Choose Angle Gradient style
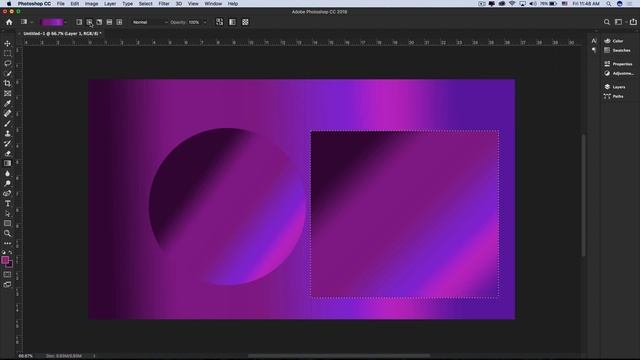The image size is (640, 360). [99, 22]
